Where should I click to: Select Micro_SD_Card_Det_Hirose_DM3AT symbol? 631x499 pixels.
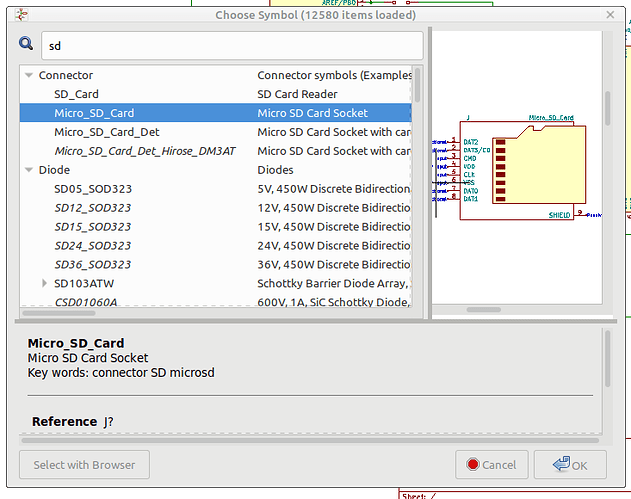[216, 151]
